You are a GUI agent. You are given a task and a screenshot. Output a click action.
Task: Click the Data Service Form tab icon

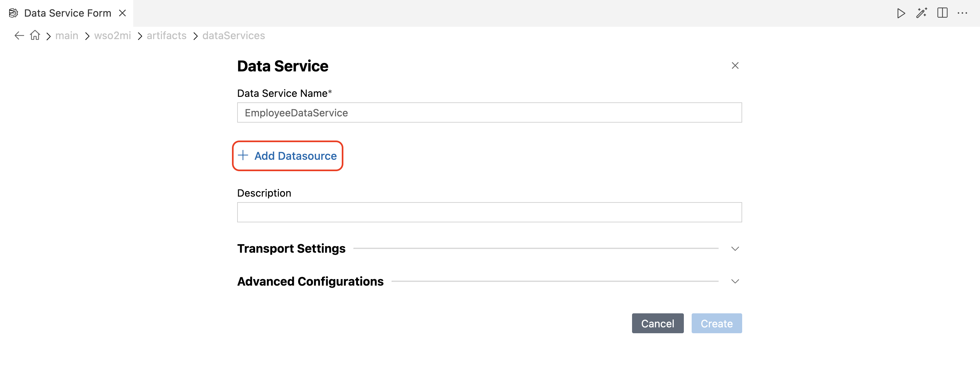coord(13,13)
